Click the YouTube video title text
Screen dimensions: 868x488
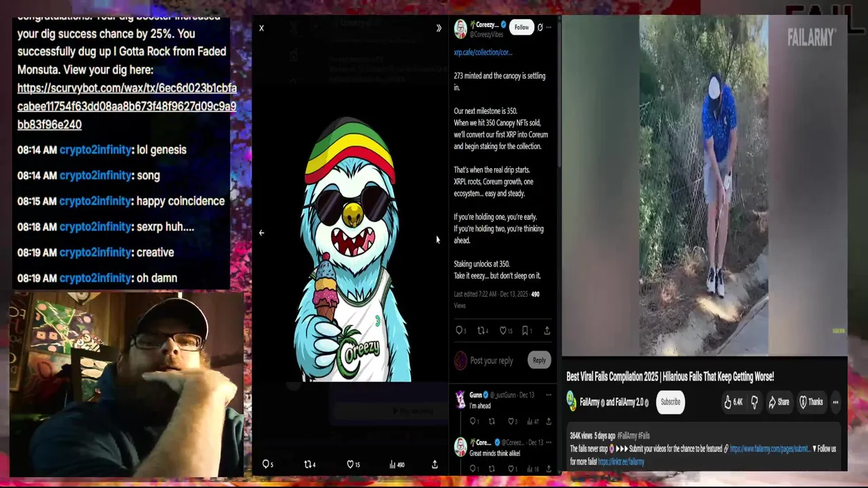click(x=670, y=377)
